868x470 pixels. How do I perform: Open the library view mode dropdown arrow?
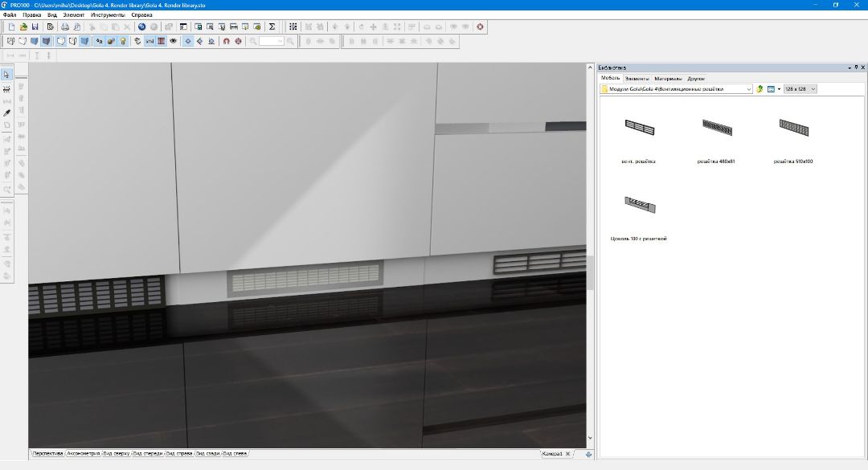(x=777, y=89)
